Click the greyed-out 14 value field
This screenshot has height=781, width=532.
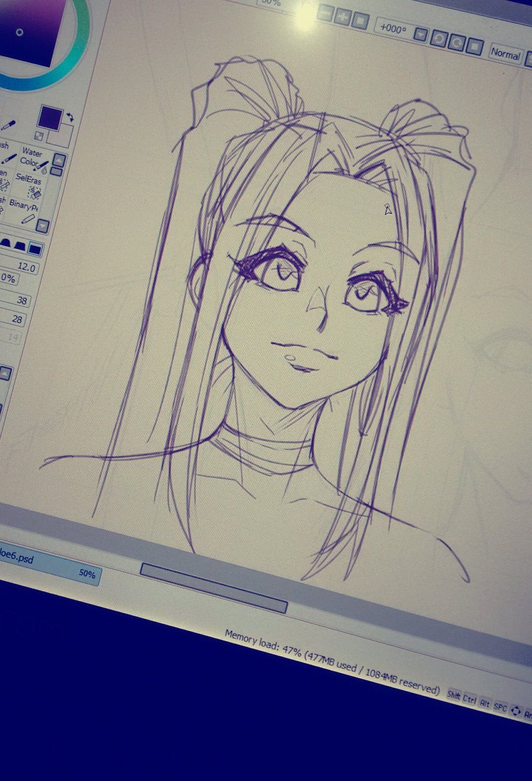[x=10, y=336]
